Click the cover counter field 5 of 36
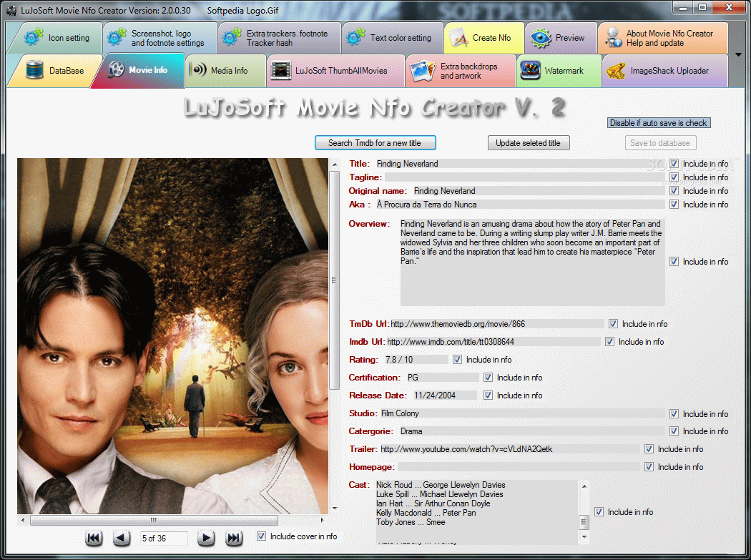Screen dimensions: 751x560 (x=163, y=538)
